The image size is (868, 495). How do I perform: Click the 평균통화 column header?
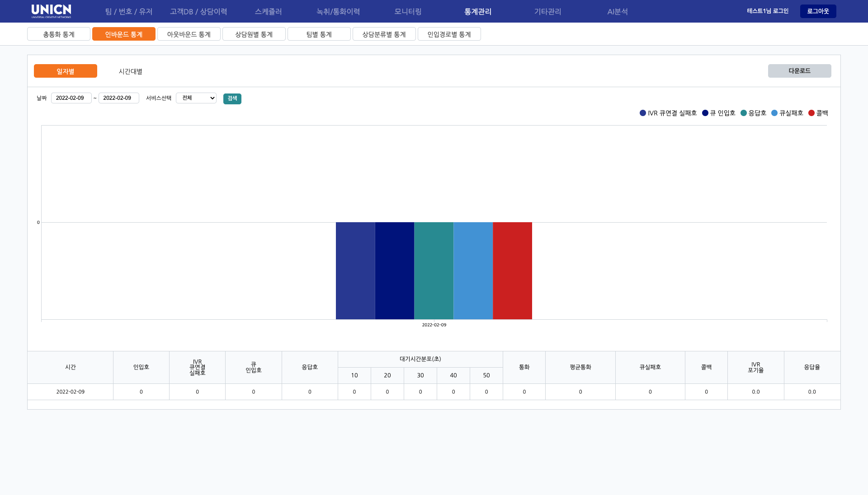580,367
